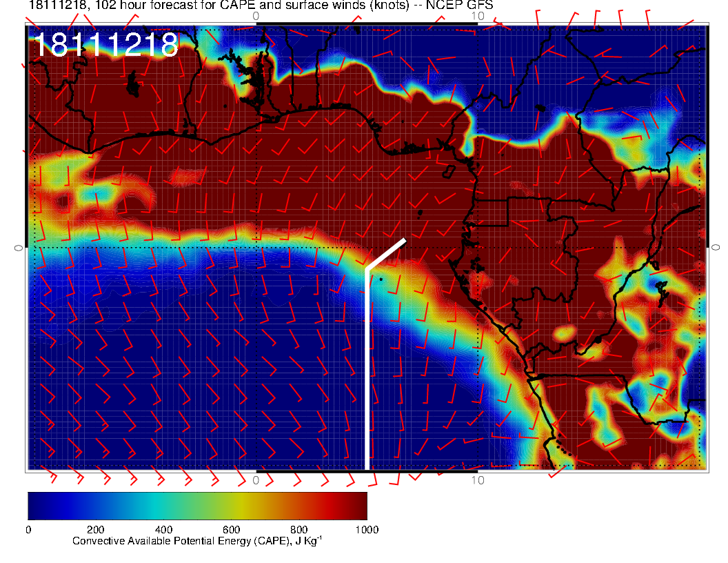Click the 200 tick label under the colorbar
This screenshot has height=563, width=728.
click(95, 530)
